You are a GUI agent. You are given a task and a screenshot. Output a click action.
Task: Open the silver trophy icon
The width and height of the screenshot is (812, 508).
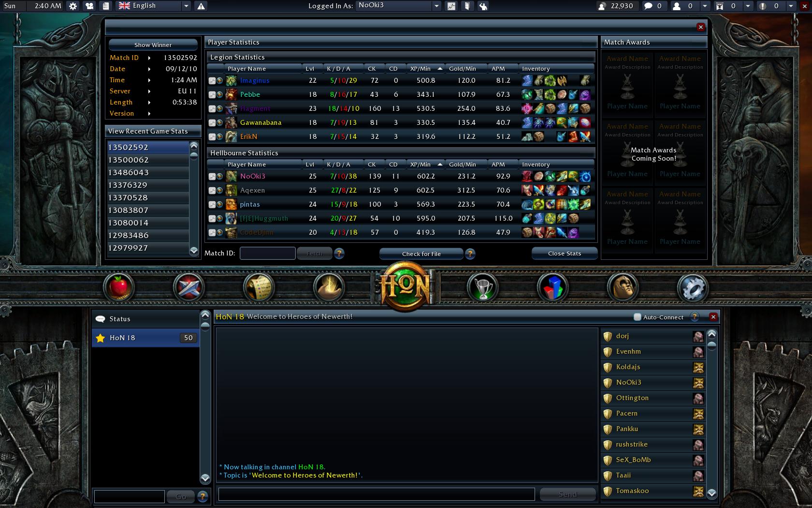click(483, 287)
